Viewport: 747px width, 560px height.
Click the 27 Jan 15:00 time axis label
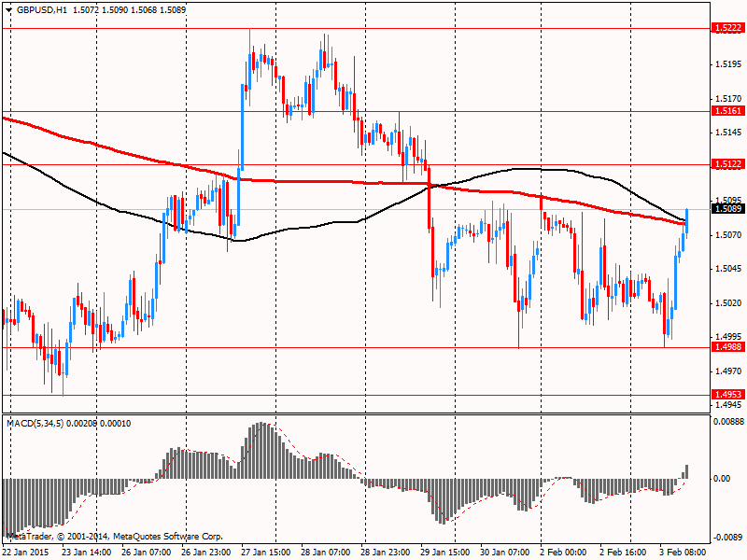266,553
